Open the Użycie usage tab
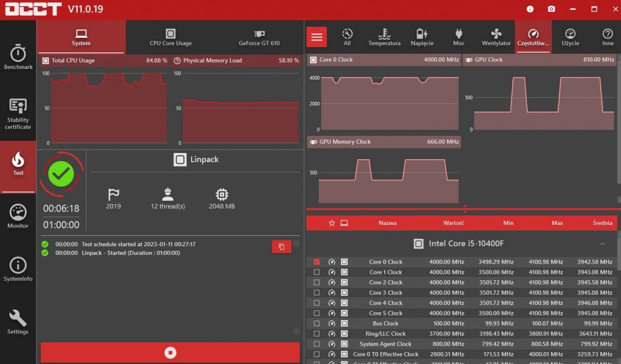621x364 pixels. tap(570, 37)
